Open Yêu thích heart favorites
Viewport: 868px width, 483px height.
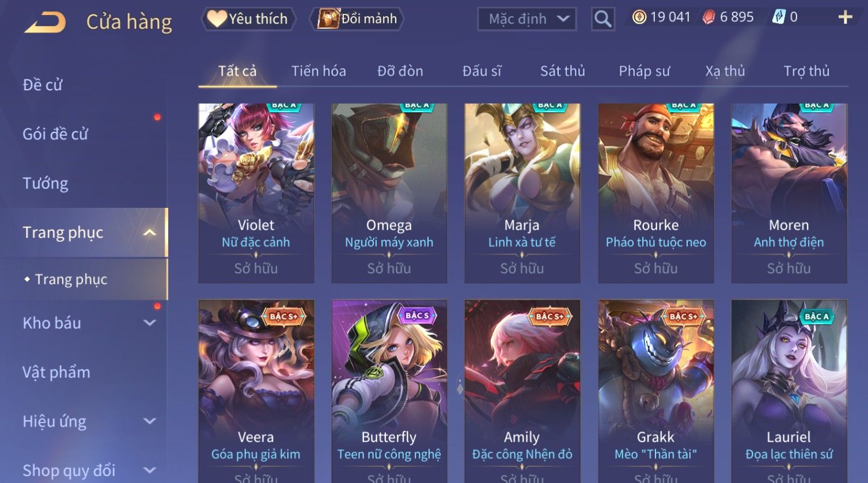pyautogui.click(x=248, y=19)
